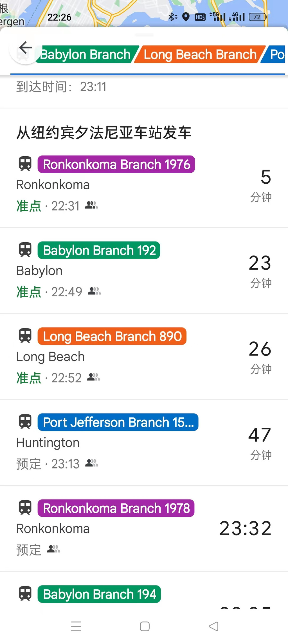Screen dimensions: 288x644
Task: Tap the back arrow button
Action: click(26, 48)
